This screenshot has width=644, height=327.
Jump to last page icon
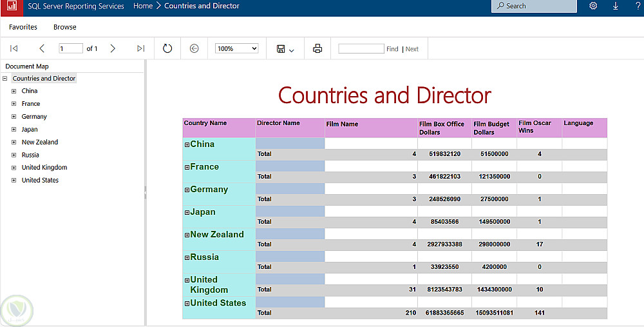[x=140, y=48]
